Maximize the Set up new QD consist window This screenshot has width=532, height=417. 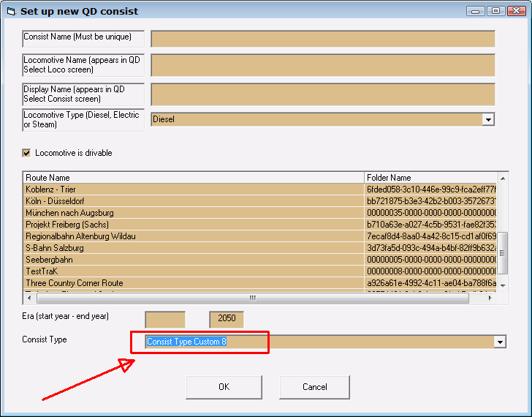(495, 11)
